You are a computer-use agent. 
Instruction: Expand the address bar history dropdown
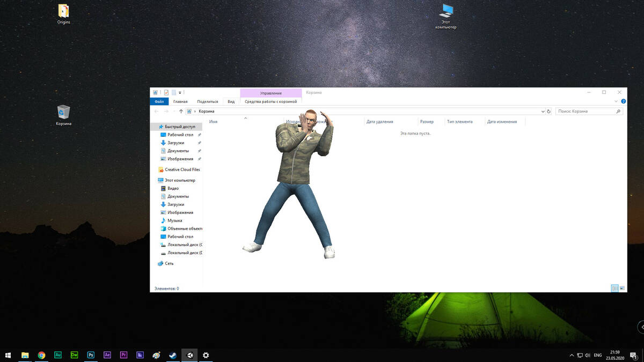click(x=543, y=111)
